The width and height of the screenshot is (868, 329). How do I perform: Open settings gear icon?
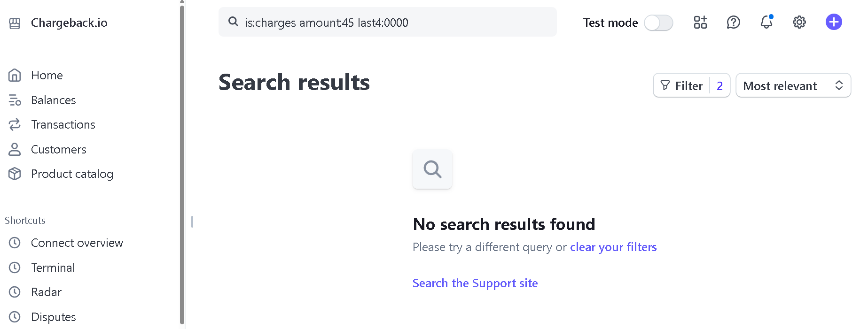click(x=799, y=22)
